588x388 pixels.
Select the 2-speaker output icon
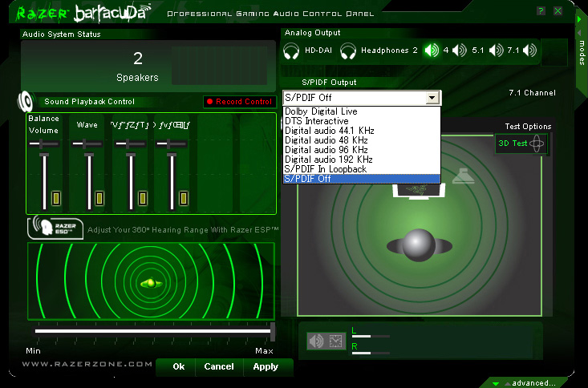tap(432, 51)
